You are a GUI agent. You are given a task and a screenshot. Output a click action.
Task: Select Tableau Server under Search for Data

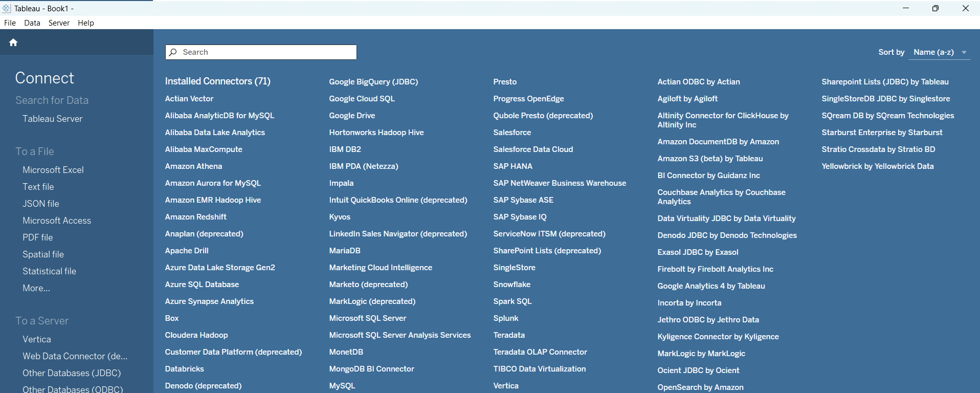(52, 119)
